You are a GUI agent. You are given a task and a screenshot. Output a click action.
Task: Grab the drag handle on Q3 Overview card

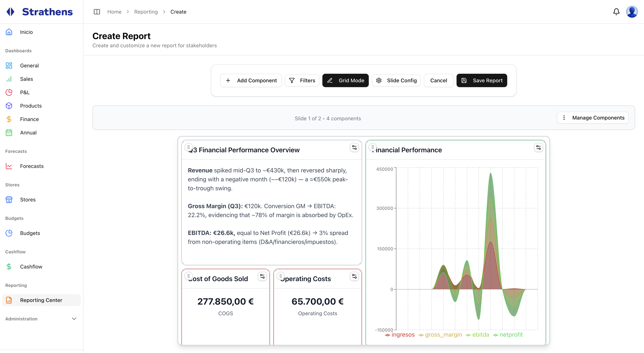click(189, 147)
